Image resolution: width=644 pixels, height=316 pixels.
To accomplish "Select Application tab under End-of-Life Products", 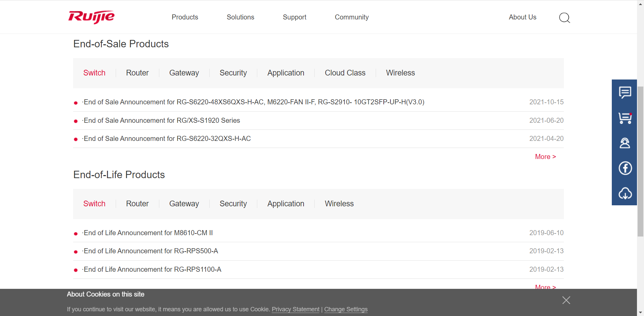I will [286, 204].
